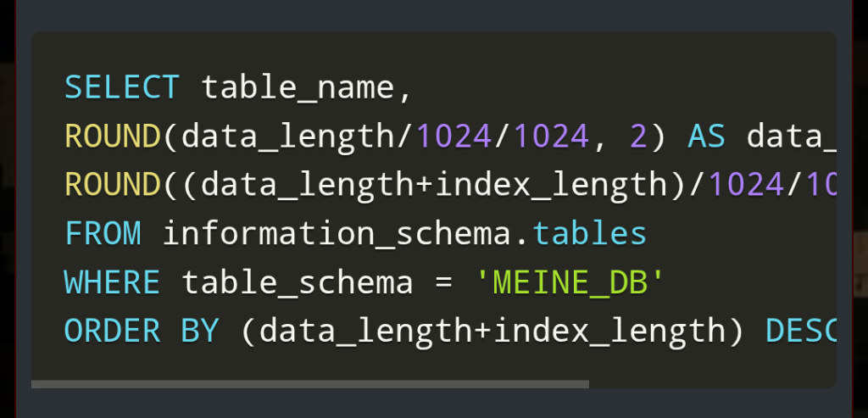Click the SELECT keyword in the query
This screenshot has width=868, height=418.
tap(122, 87)
